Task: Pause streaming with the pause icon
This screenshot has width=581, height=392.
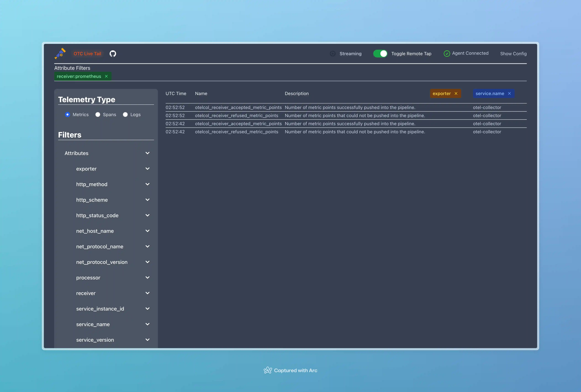Action: point(332,53)
